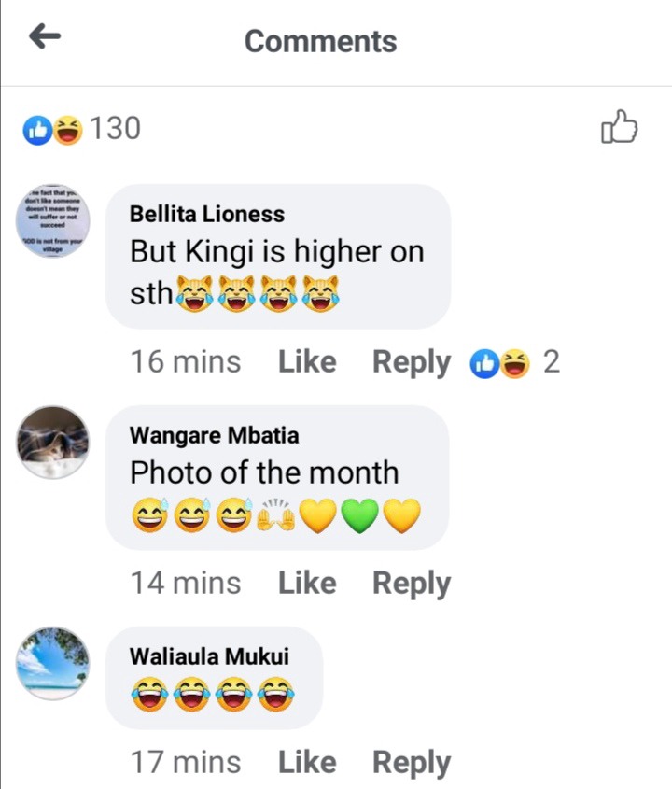672x789 pixels.
Task: Tap the 'Photo of the month' comment bubble
Action: (x=277, y=477)
